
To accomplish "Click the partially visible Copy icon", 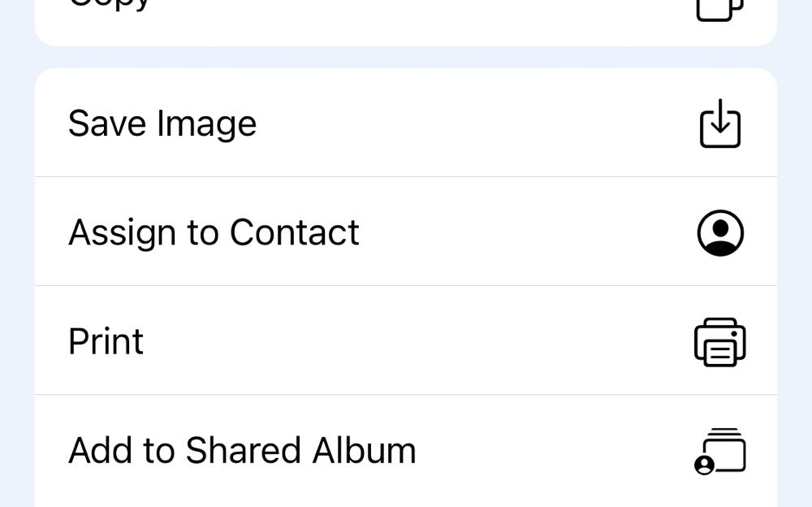I will click(720, 8).
